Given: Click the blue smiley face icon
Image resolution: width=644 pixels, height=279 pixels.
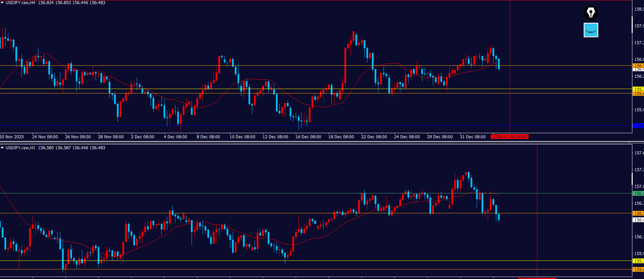Looking at the screenshot, I should [591, 30].
